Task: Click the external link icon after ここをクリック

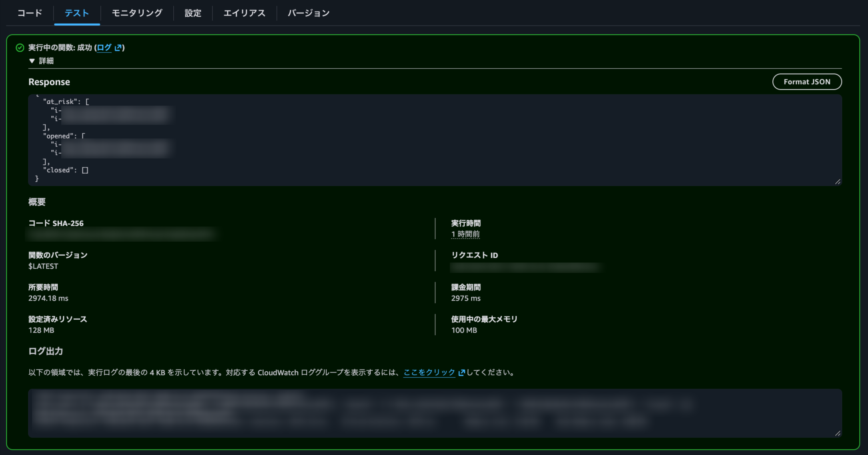Action: 461,373
